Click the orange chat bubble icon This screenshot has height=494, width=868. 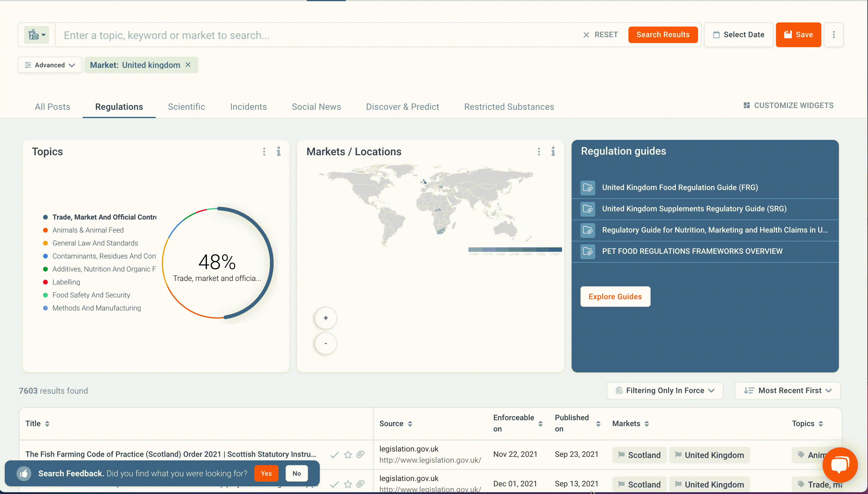(840, 464)
